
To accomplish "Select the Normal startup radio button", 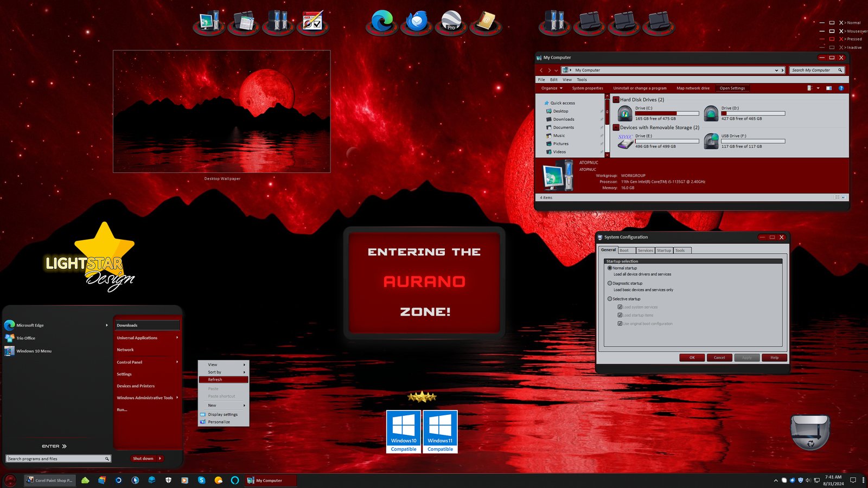I will point(610,268).
